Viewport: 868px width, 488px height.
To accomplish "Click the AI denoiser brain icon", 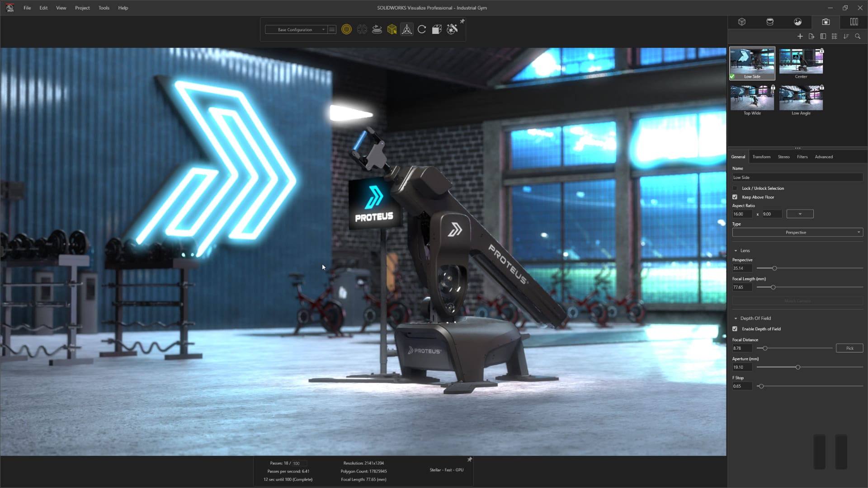I will (362, 29).
